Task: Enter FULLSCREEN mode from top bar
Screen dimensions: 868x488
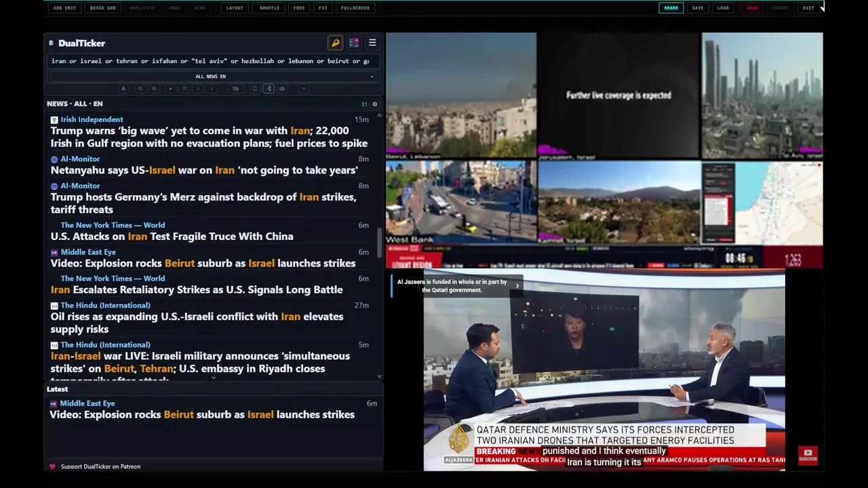Action: click(x=355, y=8)
